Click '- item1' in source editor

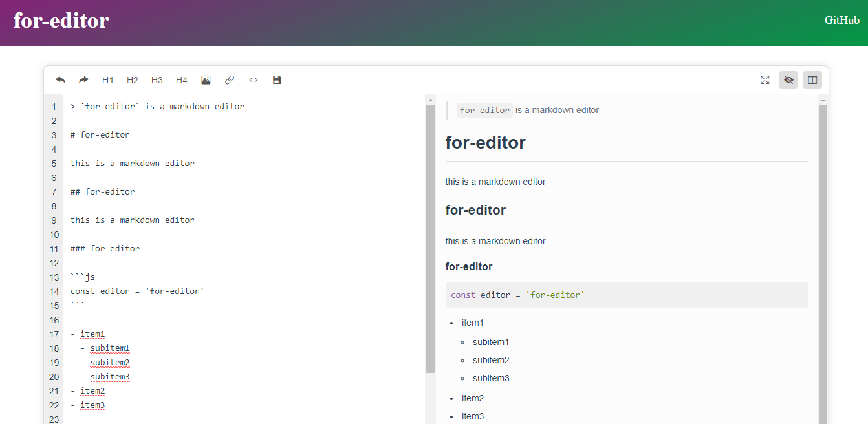(88, 334)
